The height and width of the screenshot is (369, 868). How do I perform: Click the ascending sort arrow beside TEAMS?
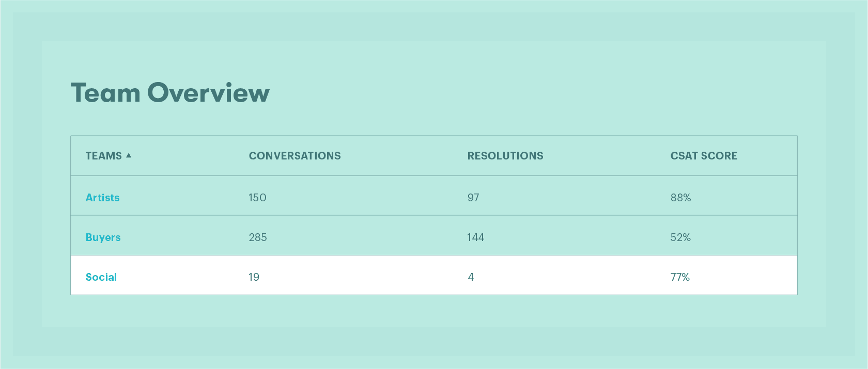[x=130, y=155]
